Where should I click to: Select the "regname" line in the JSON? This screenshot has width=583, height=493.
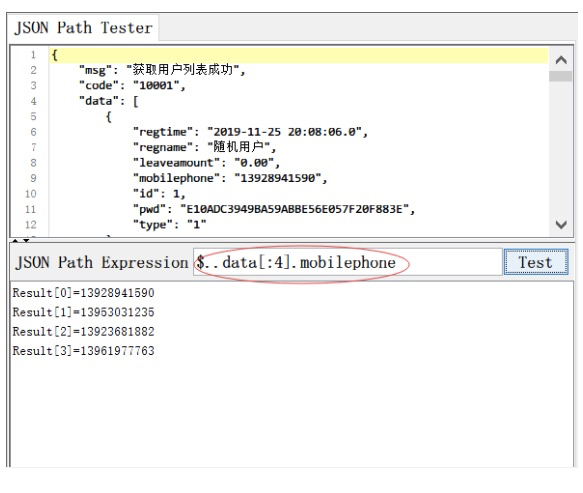point(204,147)
